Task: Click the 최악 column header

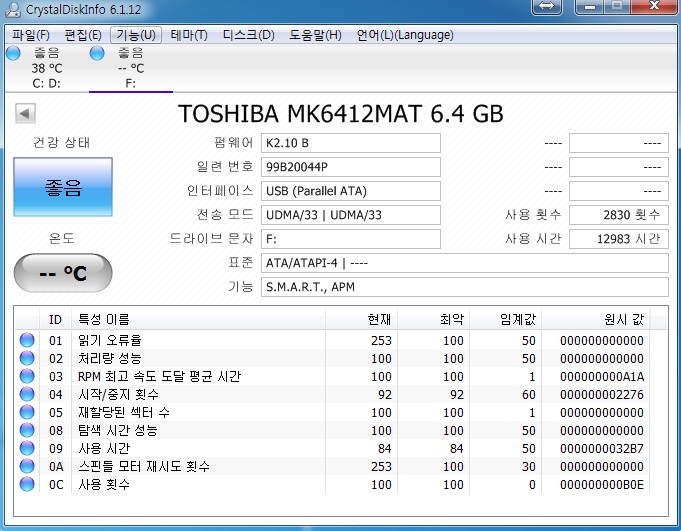Action: (433, 320)
